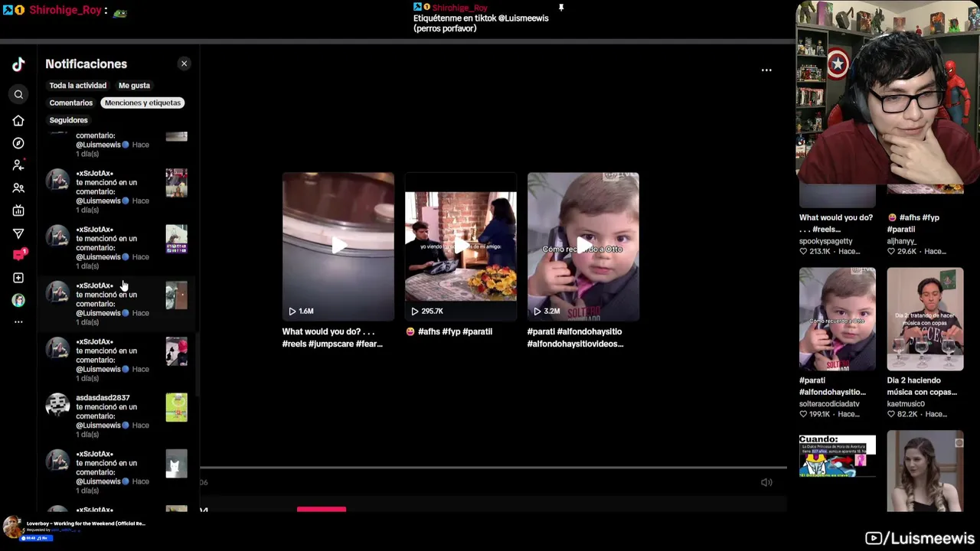This screenshot has width=980, height=551.
Task: Open the 'Cuando:' meme thumbnail
Action: [838, 455]
